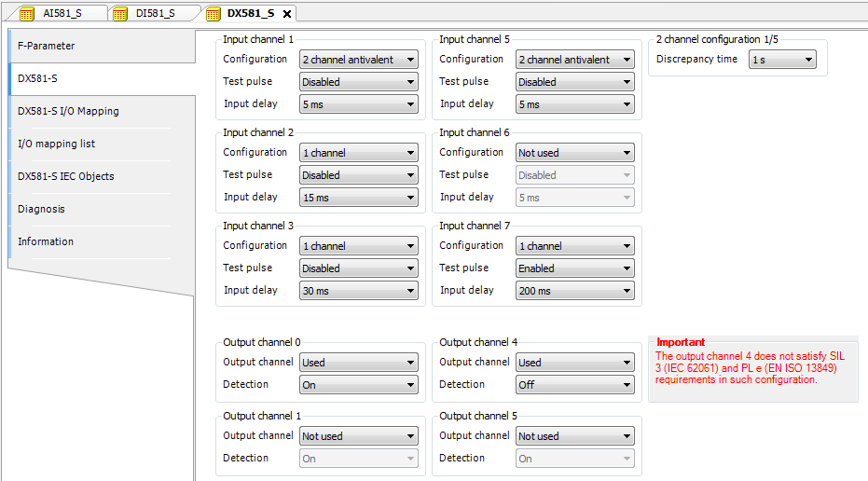Click the AI581_S tab icon

coord(26,13)
